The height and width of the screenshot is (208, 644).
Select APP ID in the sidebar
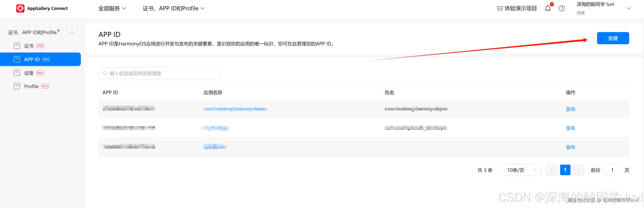click(32, 59)
